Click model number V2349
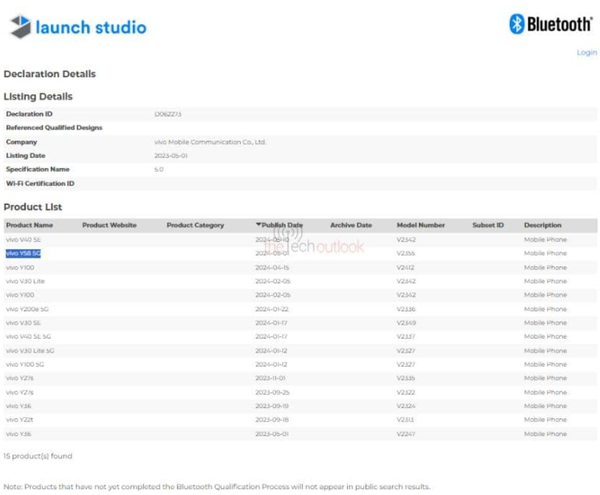The image size is (600, 495). [406, 323]
